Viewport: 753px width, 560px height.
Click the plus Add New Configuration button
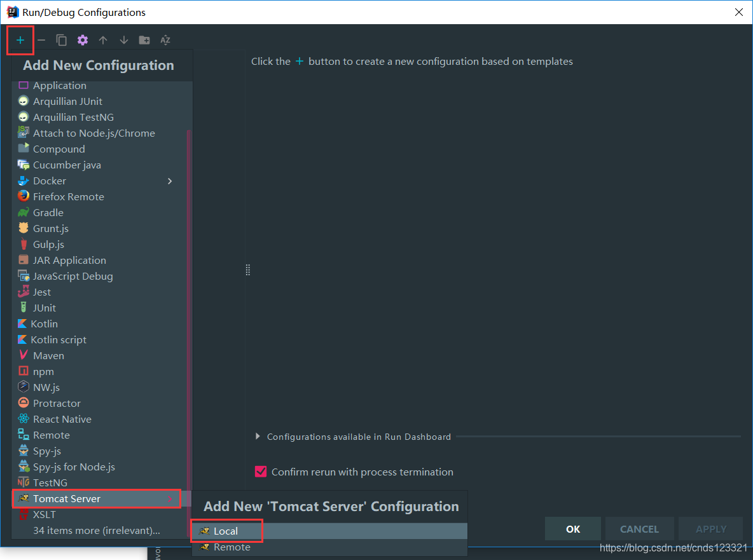tap(20, 40)
